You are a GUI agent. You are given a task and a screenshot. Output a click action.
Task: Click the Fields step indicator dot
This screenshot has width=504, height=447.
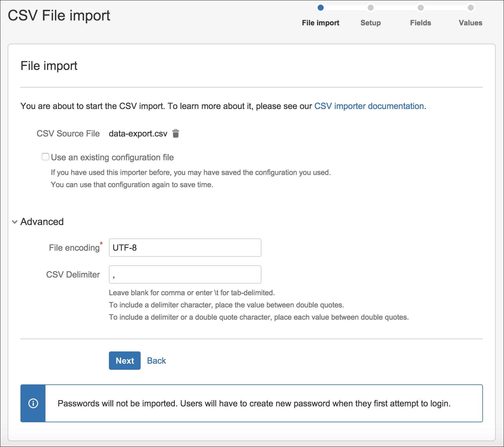(x=420, y=8)
